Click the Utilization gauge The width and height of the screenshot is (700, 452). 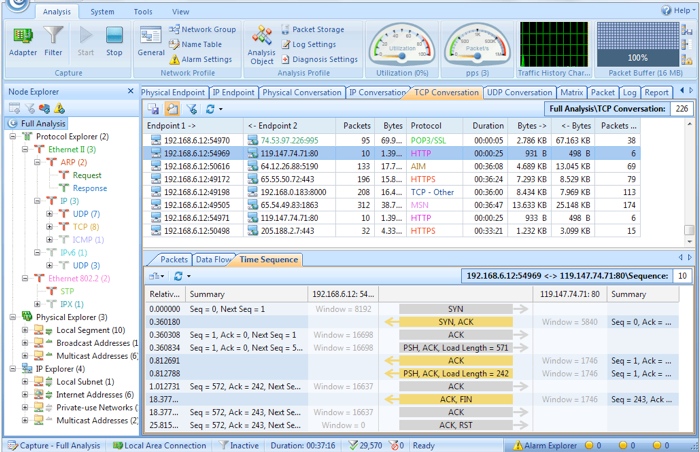pyautogui.click(x=402, y=45)
